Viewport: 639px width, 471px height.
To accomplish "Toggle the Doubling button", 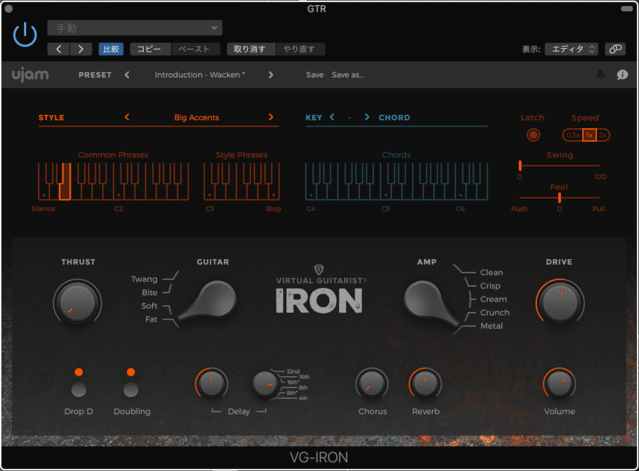I will click(x=131, y=390).
